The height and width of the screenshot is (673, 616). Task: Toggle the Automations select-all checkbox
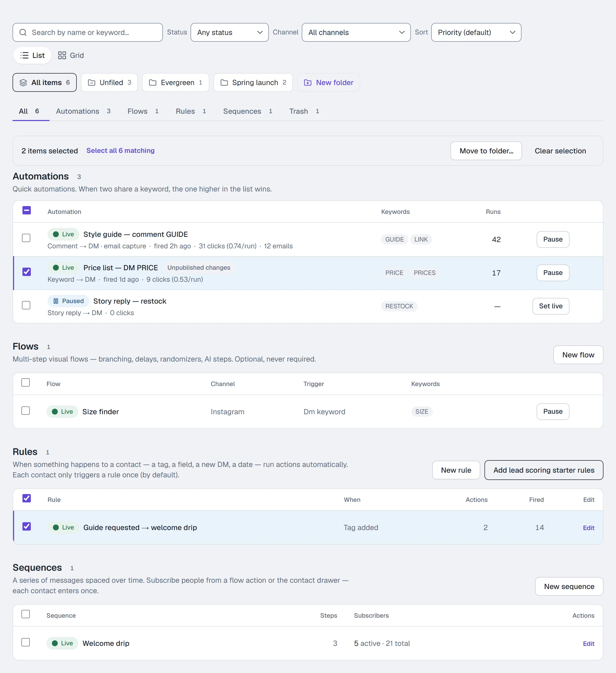click(x=26, y=210)
